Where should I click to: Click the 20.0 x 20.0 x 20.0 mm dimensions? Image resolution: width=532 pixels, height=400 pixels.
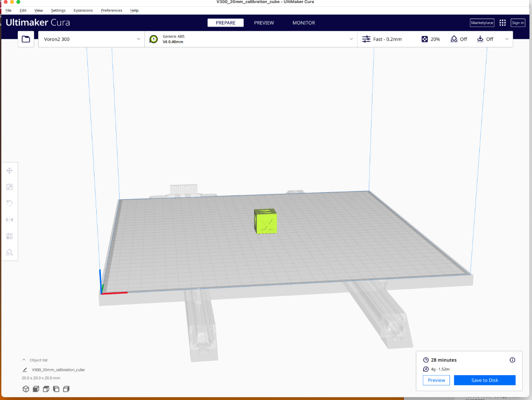41,378
